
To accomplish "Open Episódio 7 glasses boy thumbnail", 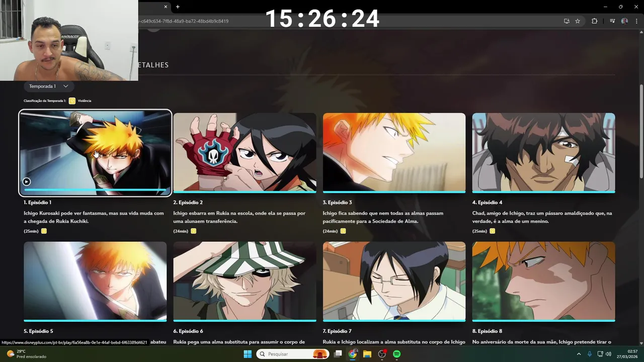I will 394,281.
